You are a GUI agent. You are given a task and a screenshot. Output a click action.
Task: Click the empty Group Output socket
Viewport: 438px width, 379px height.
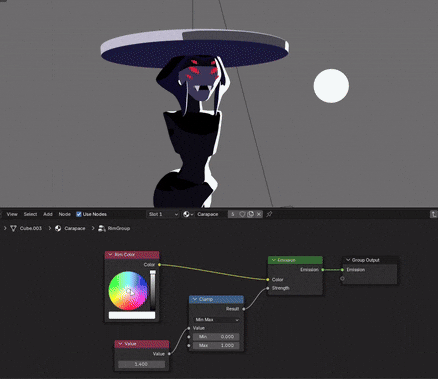pyautogui.click(x=342, y=278)
